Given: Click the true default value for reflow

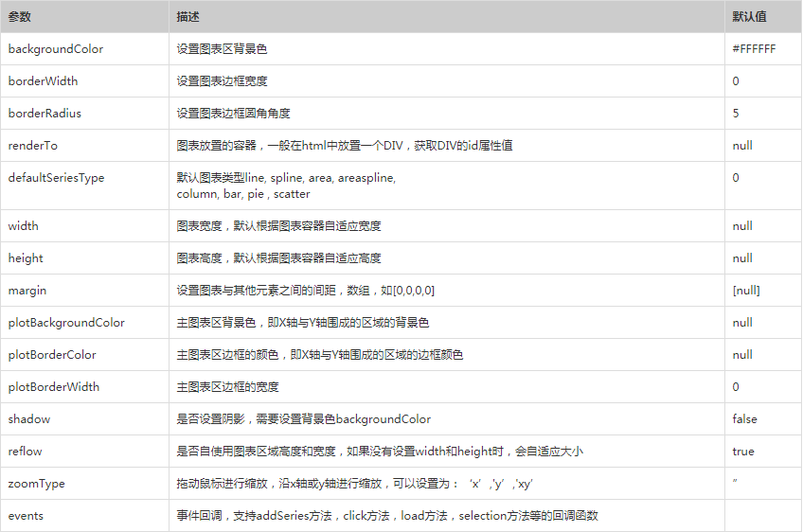Looking at the screenshot, I should 743,452.
